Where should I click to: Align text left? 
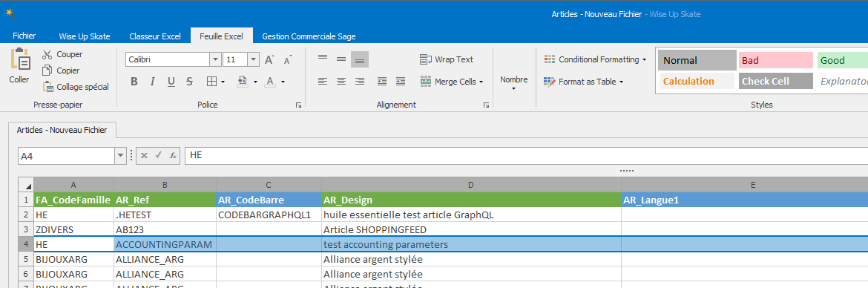(x=323, y=82)
